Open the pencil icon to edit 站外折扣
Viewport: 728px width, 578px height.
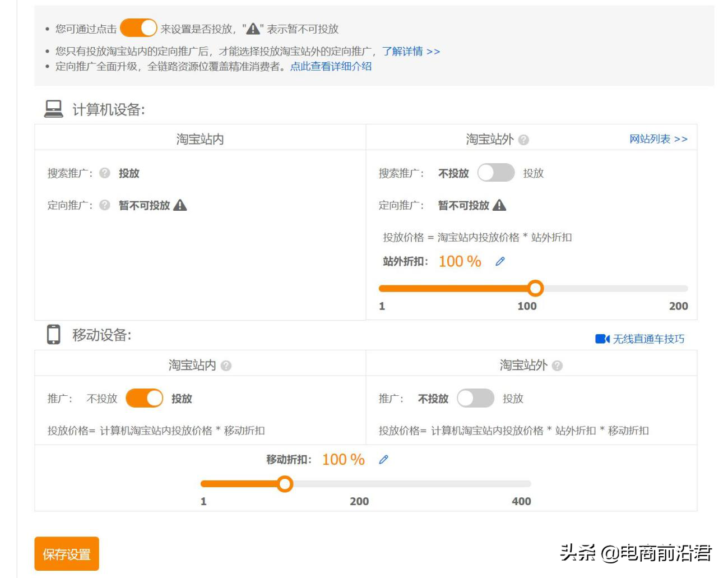coord(500,261)
